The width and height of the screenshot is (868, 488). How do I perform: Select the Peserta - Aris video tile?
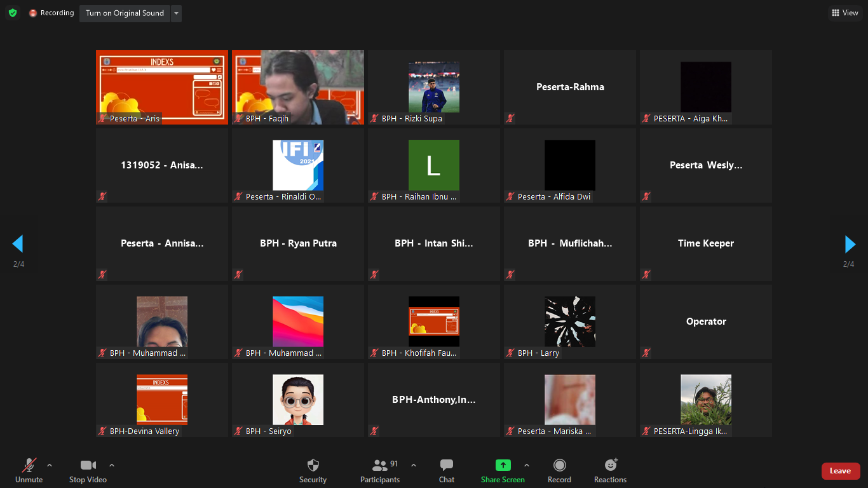(x=162, y=87)
